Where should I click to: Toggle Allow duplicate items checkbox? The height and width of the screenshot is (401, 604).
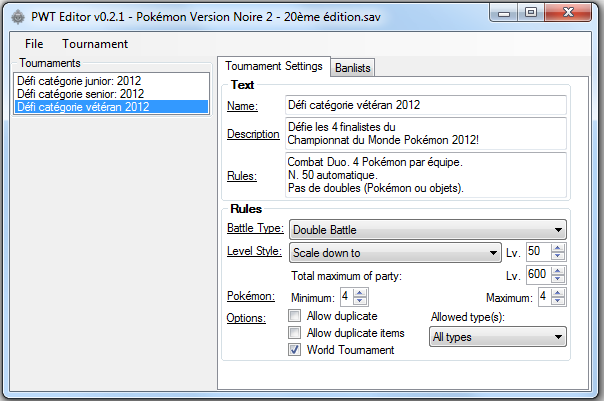point(295,333)
